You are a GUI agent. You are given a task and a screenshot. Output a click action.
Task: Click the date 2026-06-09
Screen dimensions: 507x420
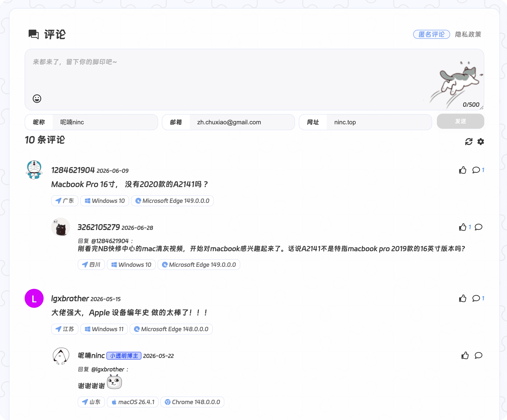point(113,171)
